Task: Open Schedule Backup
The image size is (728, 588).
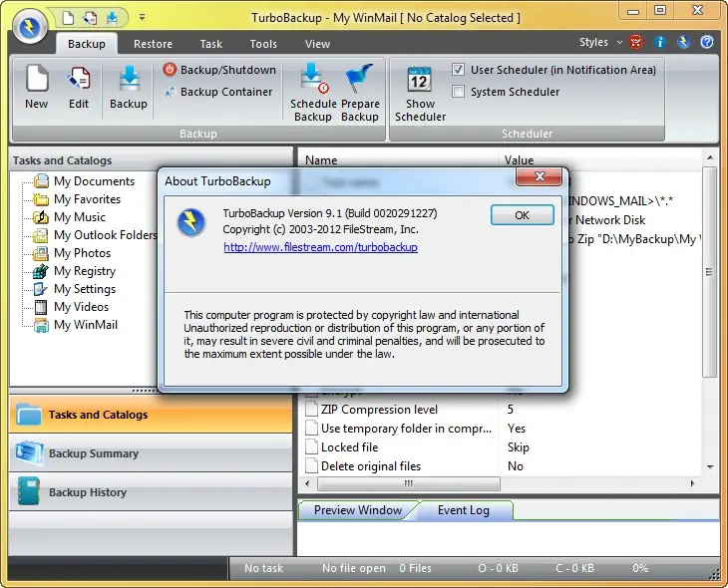Action: (x=313, y=93)
